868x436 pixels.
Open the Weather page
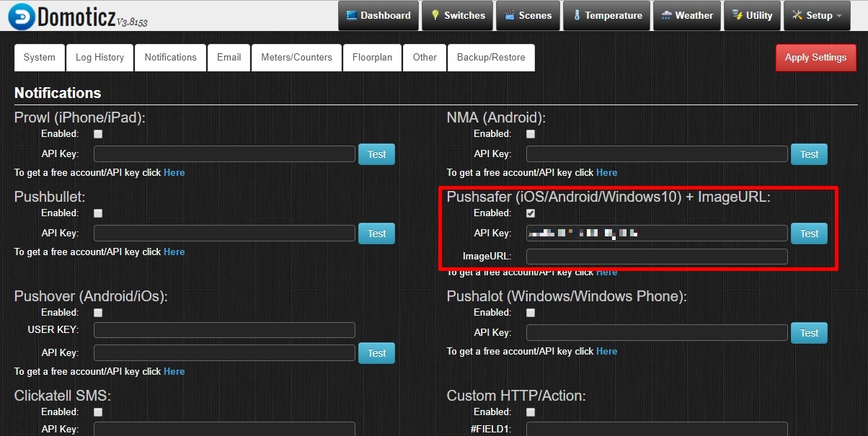(687, 16)
